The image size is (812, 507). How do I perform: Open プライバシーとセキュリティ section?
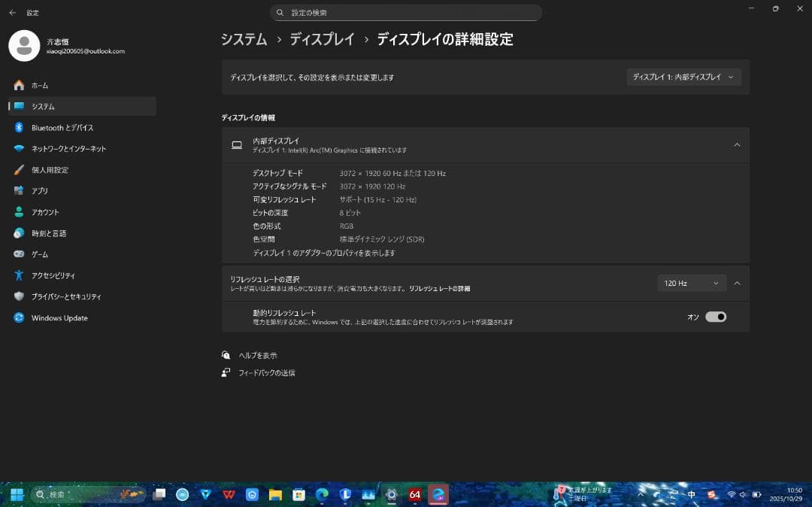coord(70,296)
